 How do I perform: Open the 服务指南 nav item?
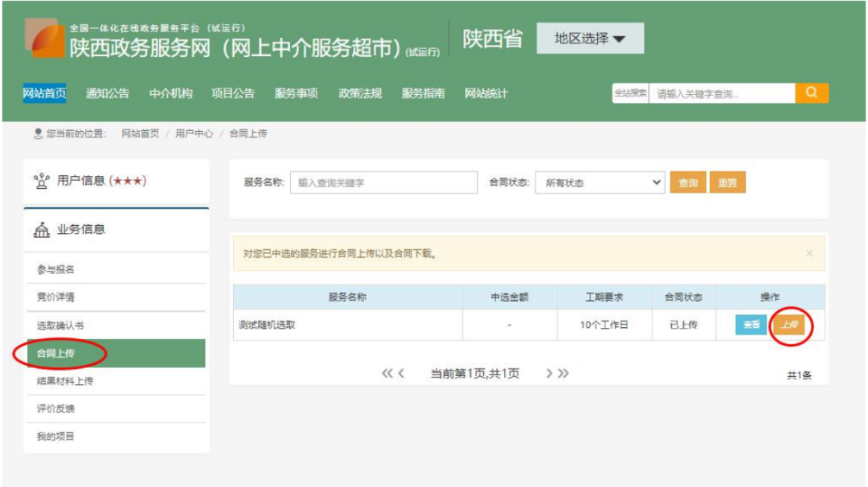point(423,93)
